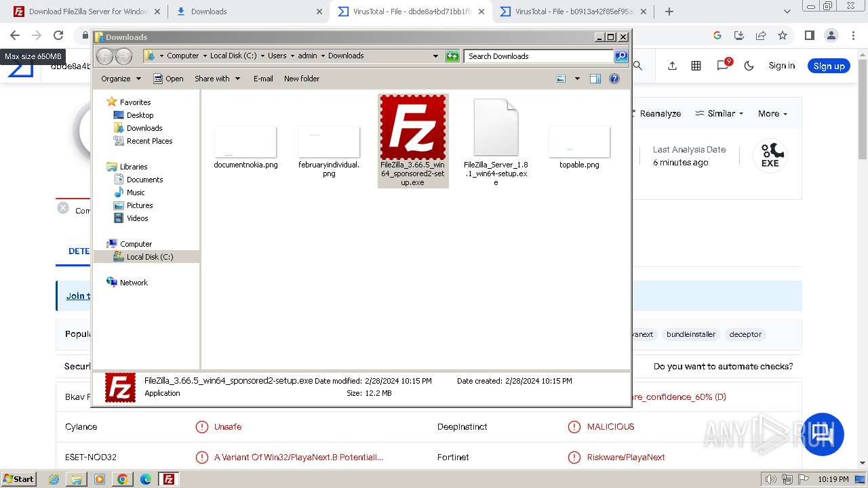Image resolution: width=868 pixels, height=488 pixels.
Task: Toggle the preview pane button
Action: (595, 79)
